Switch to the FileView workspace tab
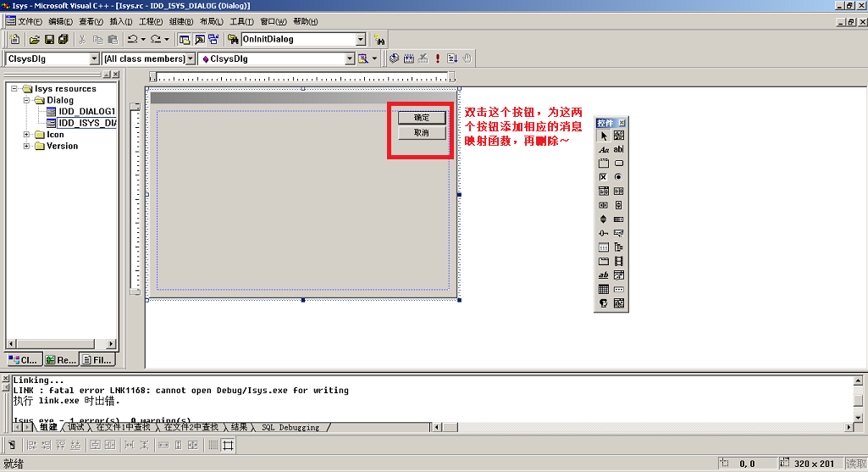 pos(97,360)
